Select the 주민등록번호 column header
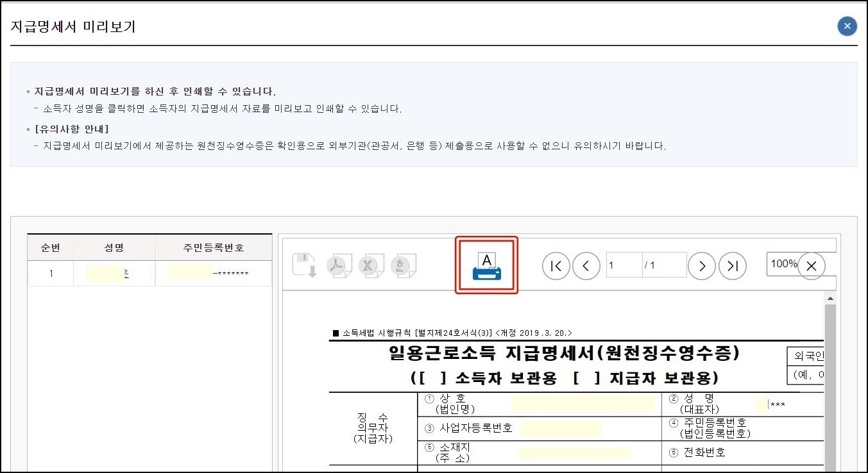 click(x=214, y=247)
